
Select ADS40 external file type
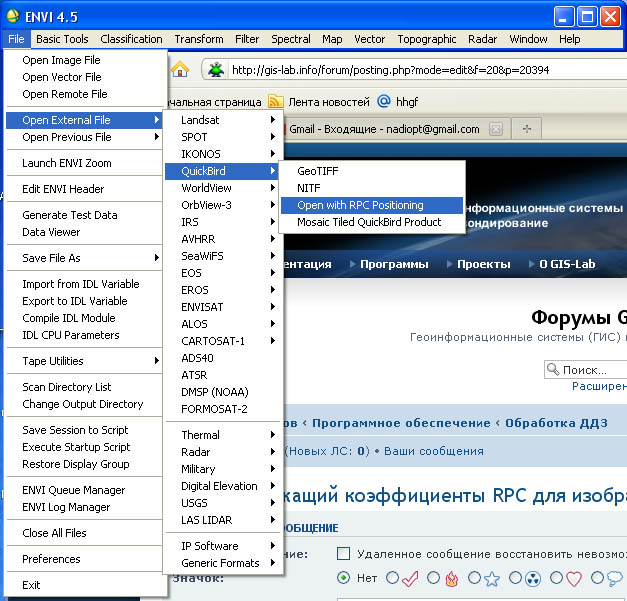[224, 358]
